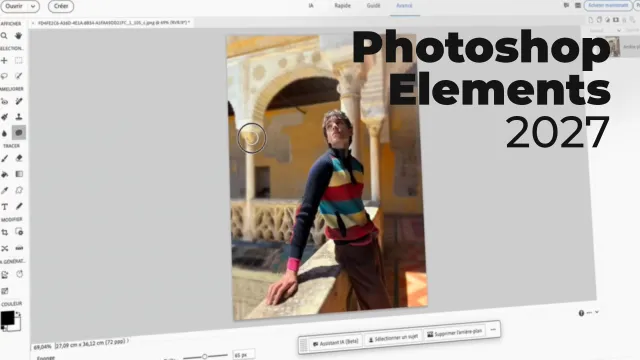Select the Recompose tool

pos(19,232)
